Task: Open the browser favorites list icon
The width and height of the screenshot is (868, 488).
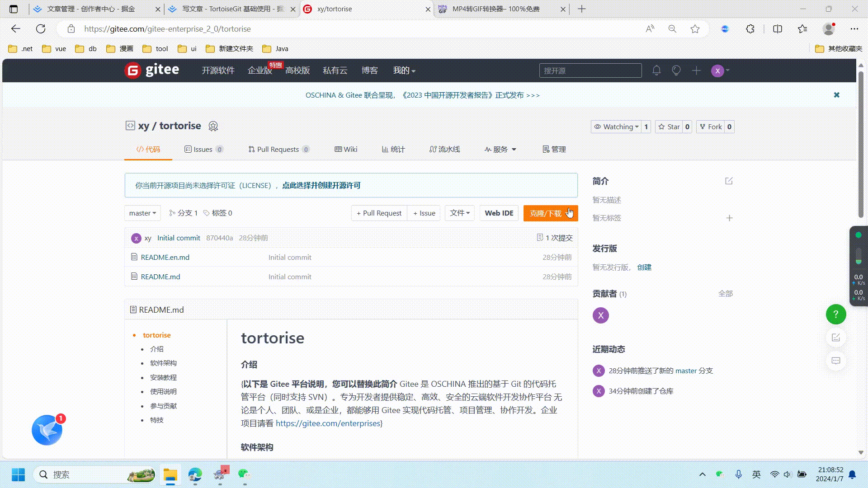Action: (x=802, y=29)
